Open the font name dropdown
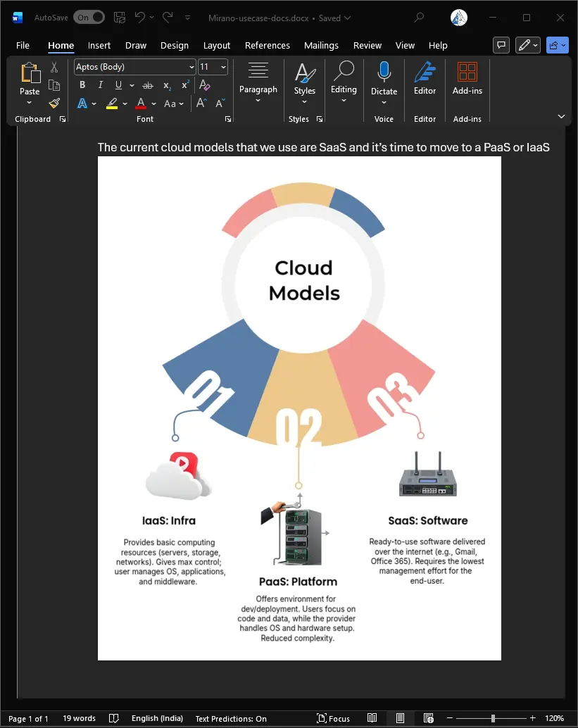Viewport: 578px width, 728px height. pos(191,67)
